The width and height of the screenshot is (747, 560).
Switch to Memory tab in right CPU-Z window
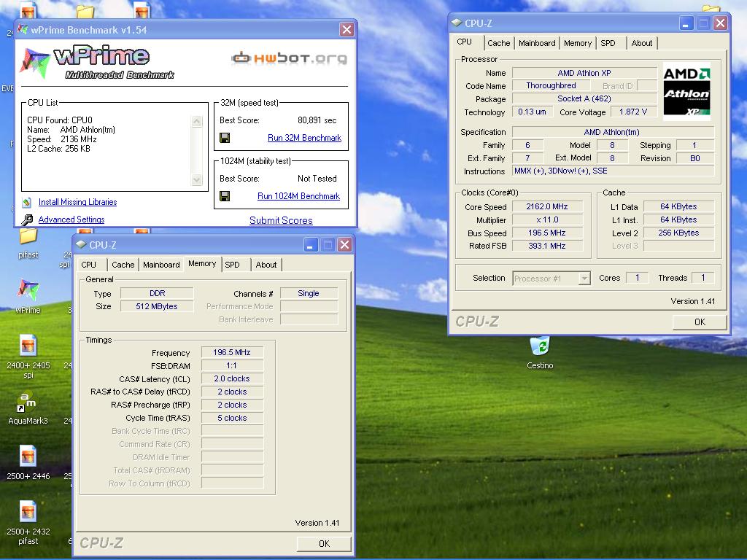[578, 43]
